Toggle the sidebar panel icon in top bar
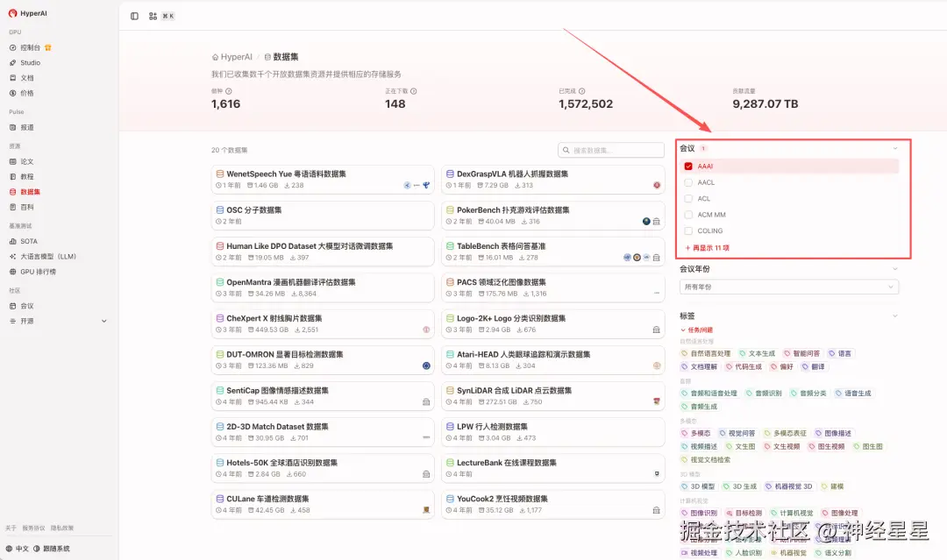Viewport: 947px width, 560px height. click(134, 17)
